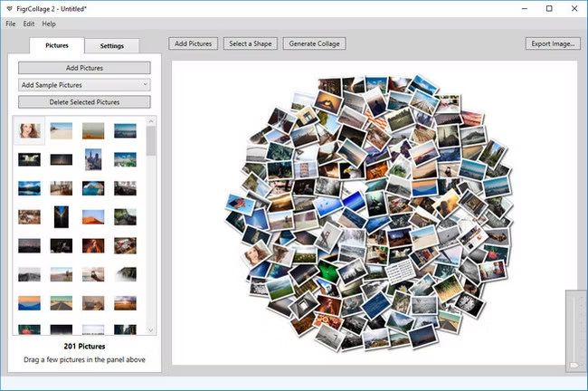This screenshot has height=391, width=588.
Task: Click the FigrCollage app icon in title bar
Action: 9,8
